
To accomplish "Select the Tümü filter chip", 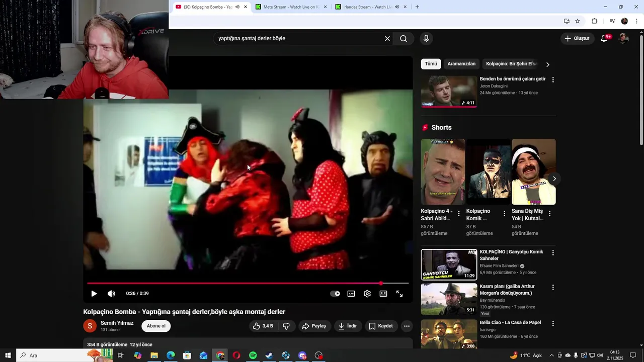I will click(x=431, y=64).
